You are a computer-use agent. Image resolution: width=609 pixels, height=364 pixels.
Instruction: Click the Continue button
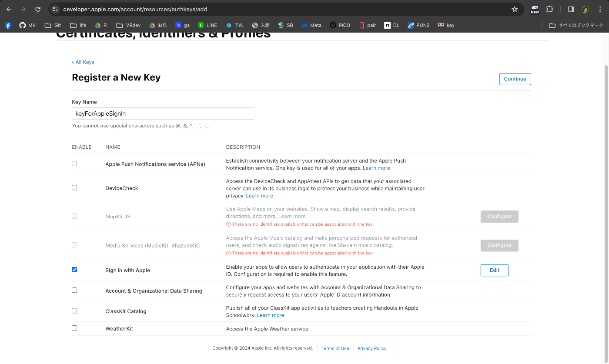pyautogui.click(x=515, y=79)
